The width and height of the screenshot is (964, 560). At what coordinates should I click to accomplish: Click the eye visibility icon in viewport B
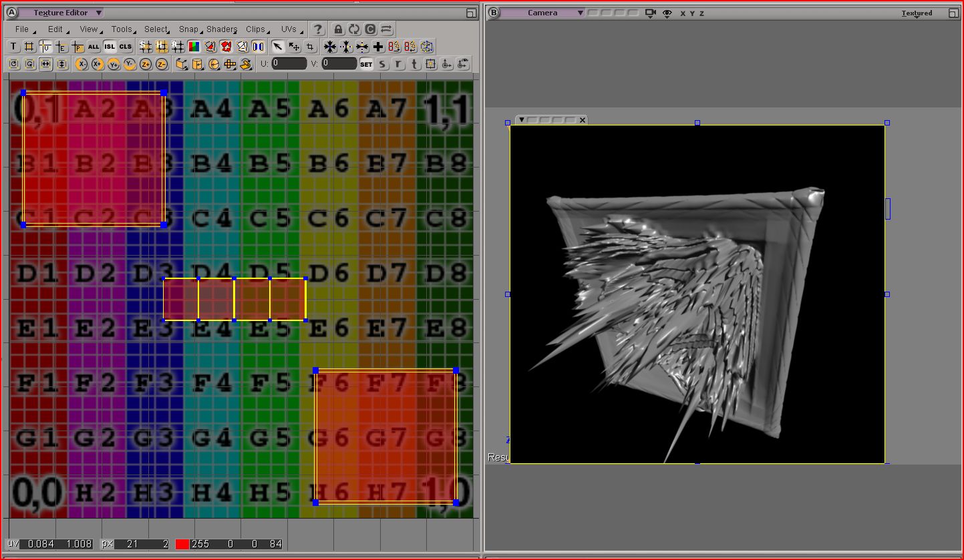667,13
